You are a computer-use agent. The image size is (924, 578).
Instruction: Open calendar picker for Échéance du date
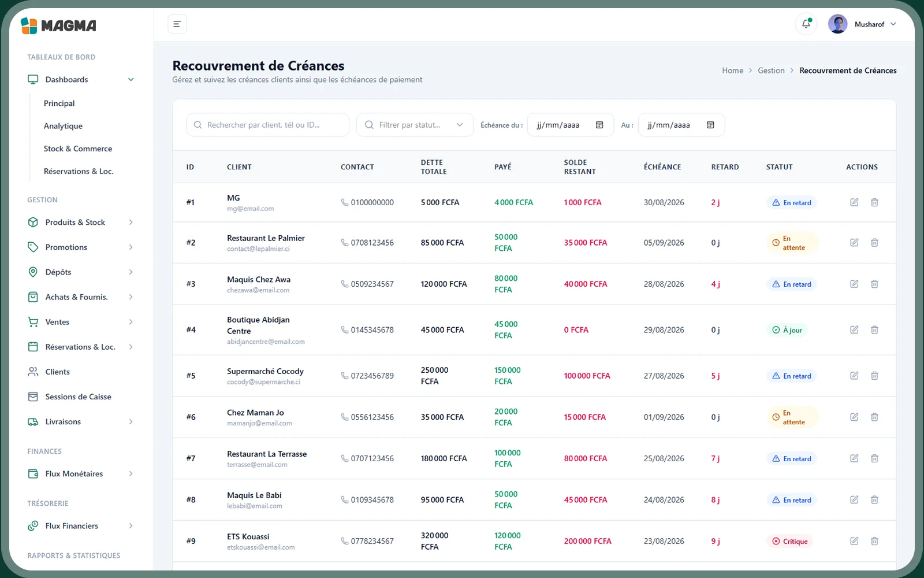[599, 125]
